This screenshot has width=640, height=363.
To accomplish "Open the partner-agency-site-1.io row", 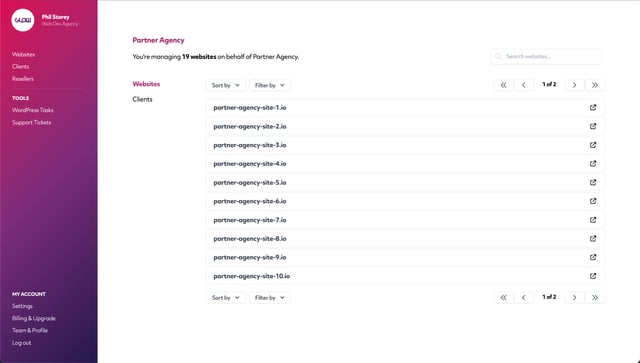I will tap(405, 107).
